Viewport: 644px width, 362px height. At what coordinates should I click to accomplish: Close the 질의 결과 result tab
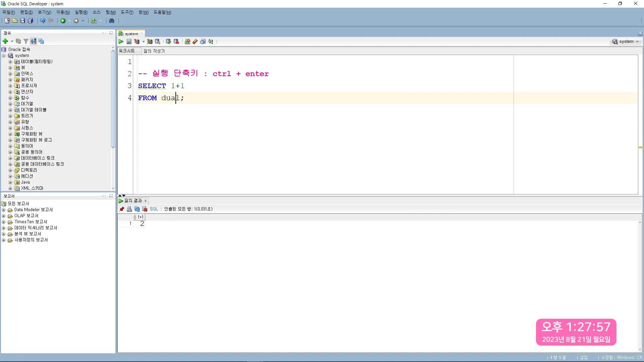pos(146,201)
